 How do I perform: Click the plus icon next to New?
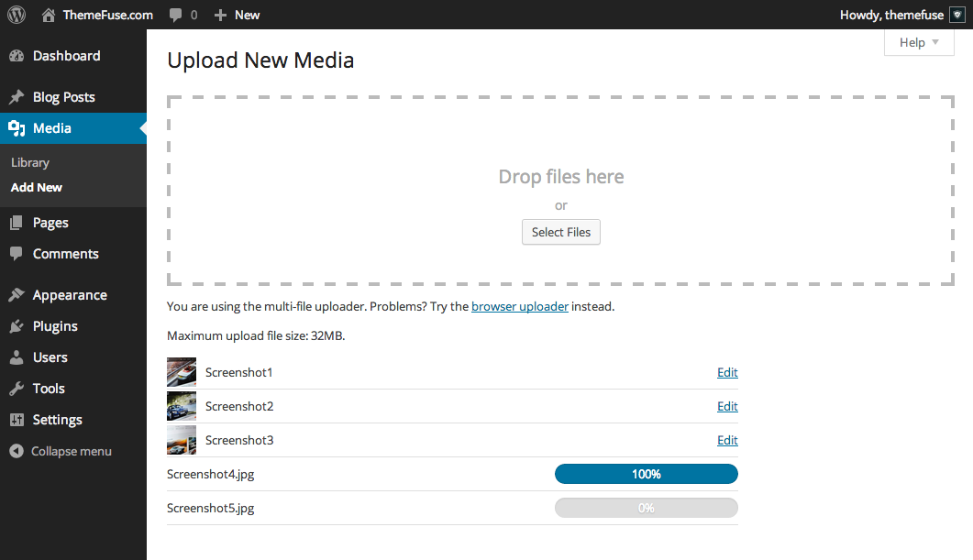220,15
